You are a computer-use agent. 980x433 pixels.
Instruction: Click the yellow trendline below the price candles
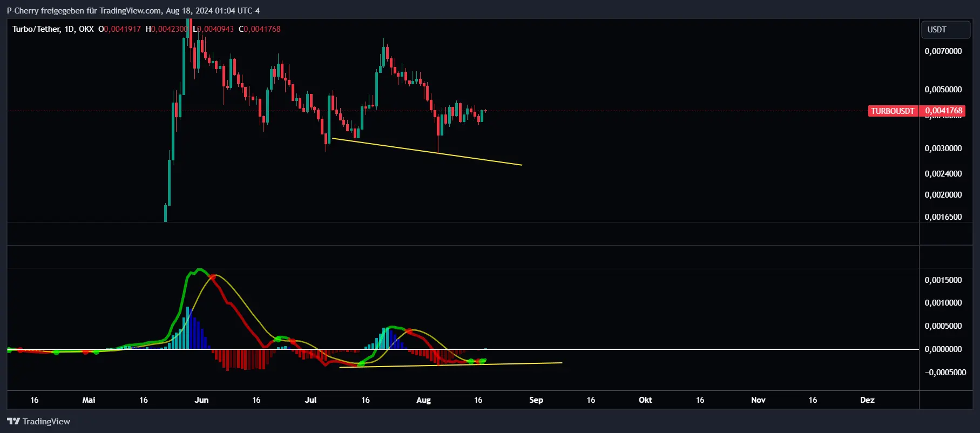coord(427,152)
